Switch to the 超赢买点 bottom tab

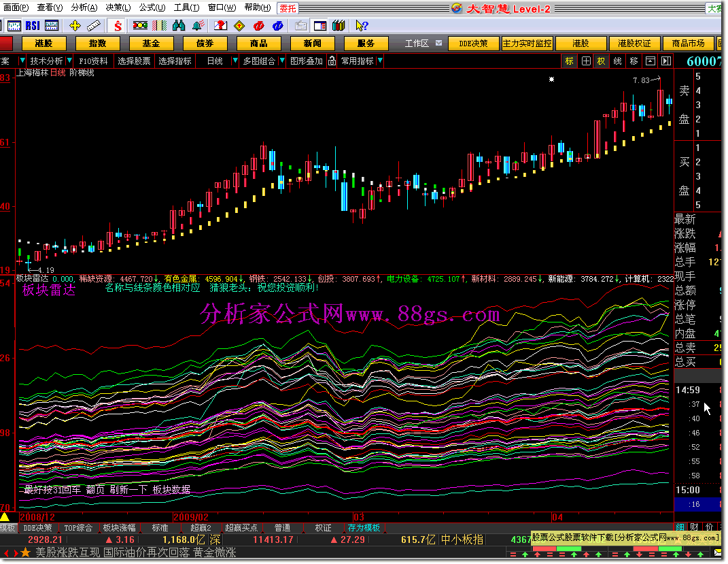[x=241, y=528]
